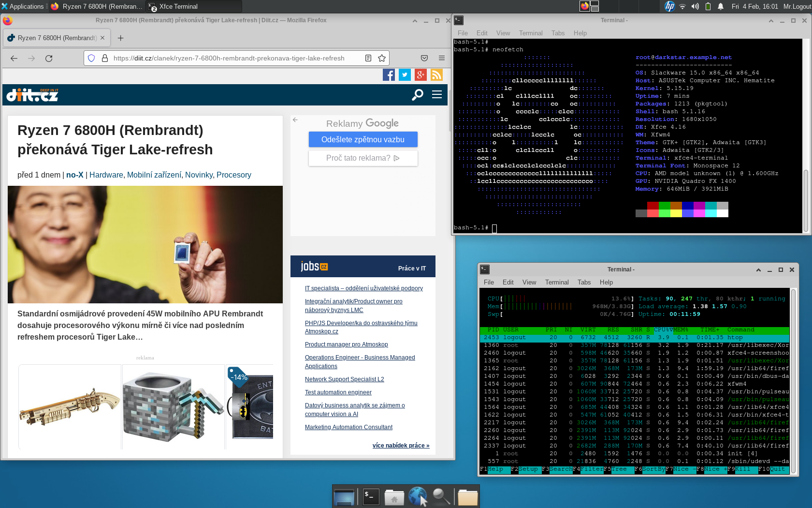Click diit.cz site logo

point(32,95)
